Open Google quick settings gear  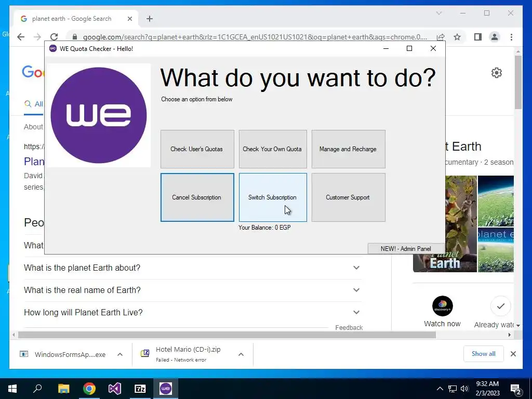click(496, 73)
